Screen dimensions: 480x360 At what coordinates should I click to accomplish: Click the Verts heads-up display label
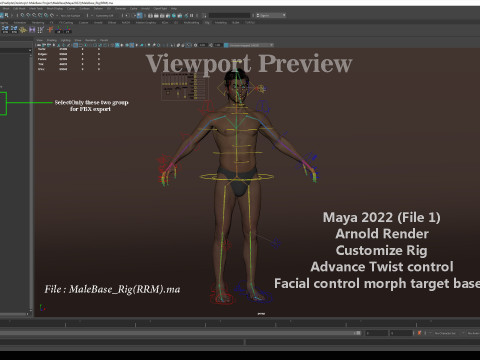click(x=42, y=49)
